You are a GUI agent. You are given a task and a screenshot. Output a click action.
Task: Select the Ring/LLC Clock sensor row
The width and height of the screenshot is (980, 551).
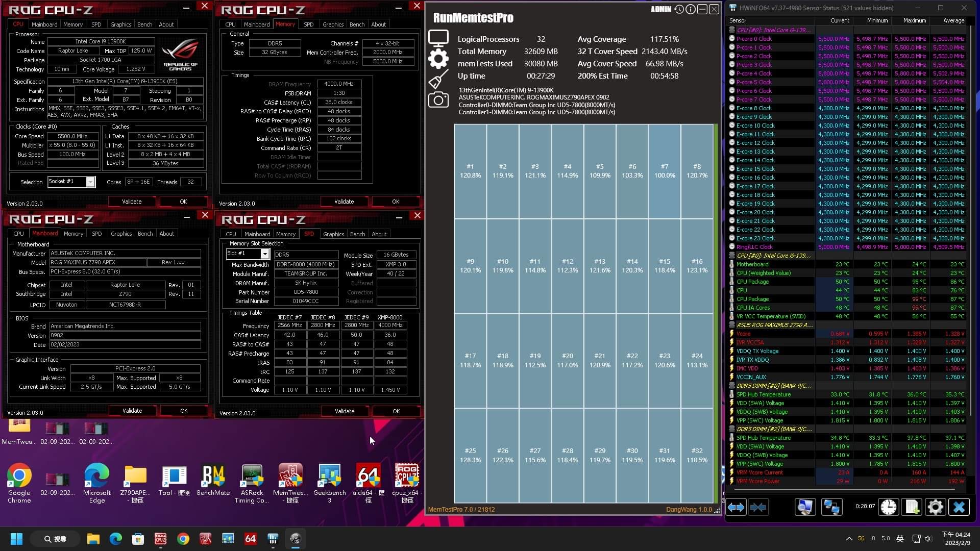tap(847, 247)
